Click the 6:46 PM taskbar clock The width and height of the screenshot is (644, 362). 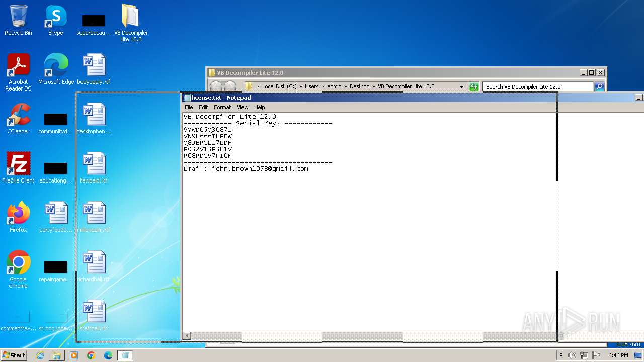618,355
